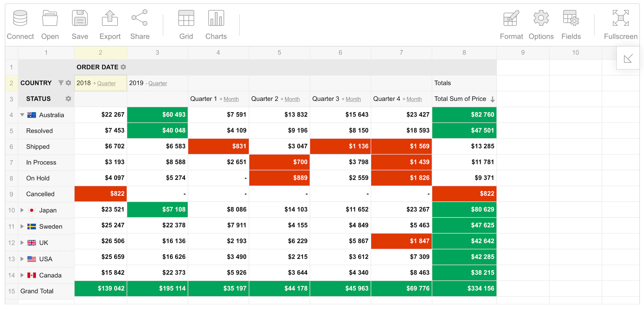Screen dimensions: 644x310
Task: Collapse 2019 by clicking its Quarter link
Action: click(157, 83)
